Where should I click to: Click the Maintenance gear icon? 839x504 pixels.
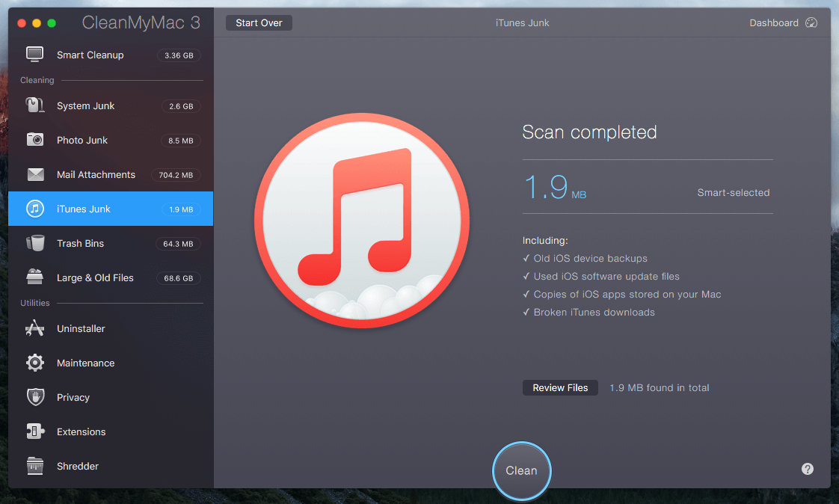pos(35,363)
